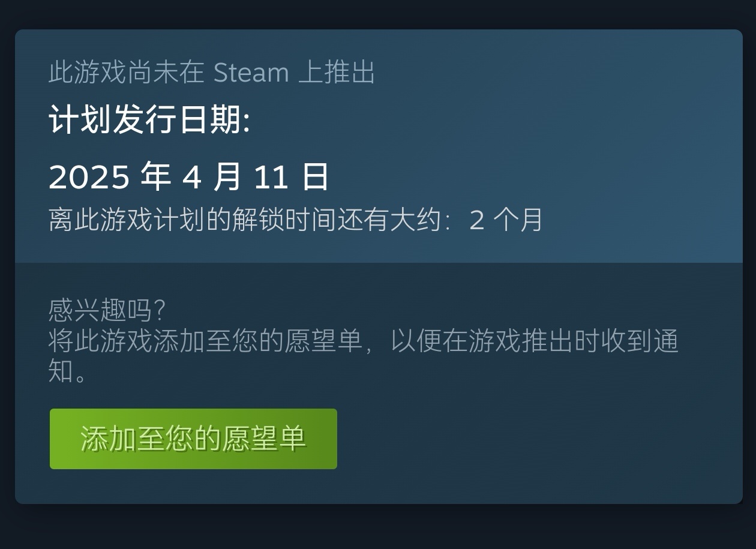Click the 2 个月 remaining time value
The image size is (756, 549).
506,220
